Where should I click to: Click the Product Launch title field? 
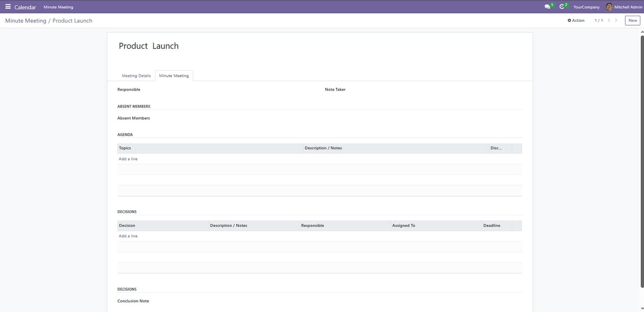pos(149,46)
